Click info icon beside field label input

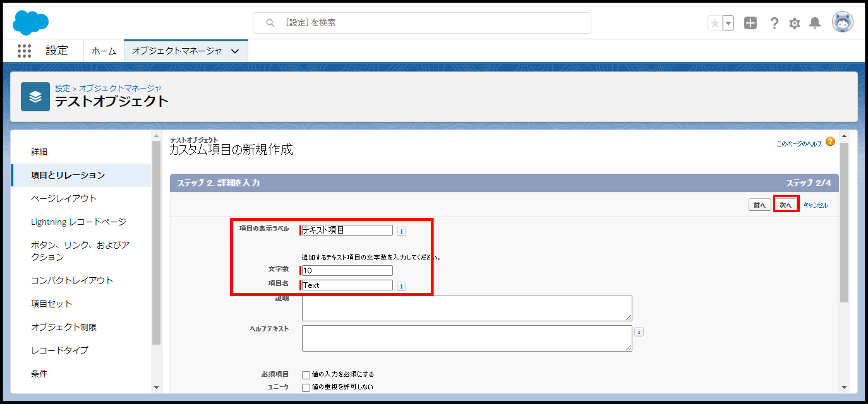401,231
